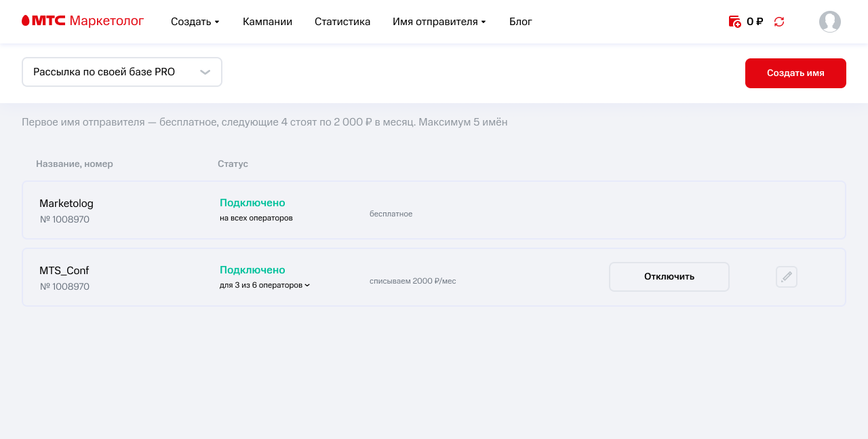Select the Marketolog sender name
Screen dimensions: 868x439
(66, 204)
